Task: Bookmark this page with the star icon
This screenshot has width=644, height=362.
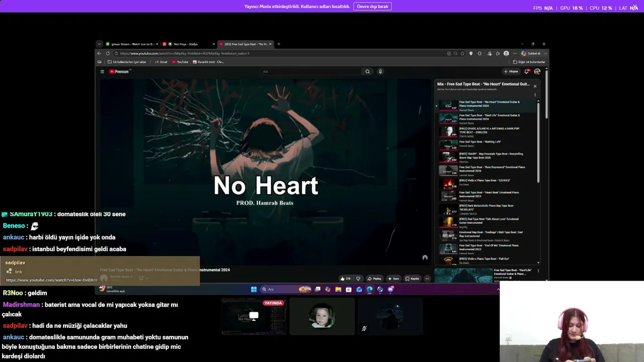Action: point(462,53)
